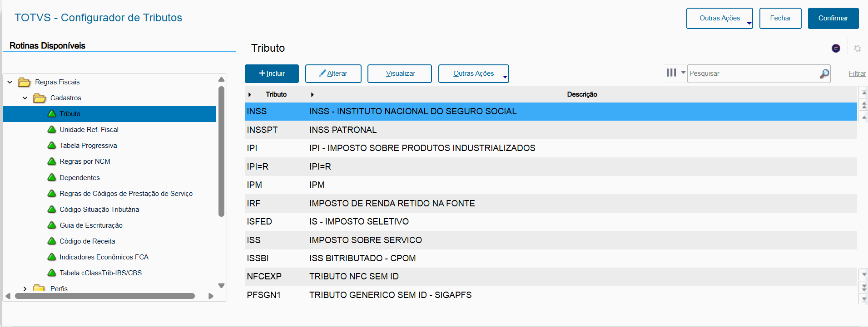The image size is (868, 327).
Task: Collapse the Regras Fiscais folder
Action: pos(10,82)
